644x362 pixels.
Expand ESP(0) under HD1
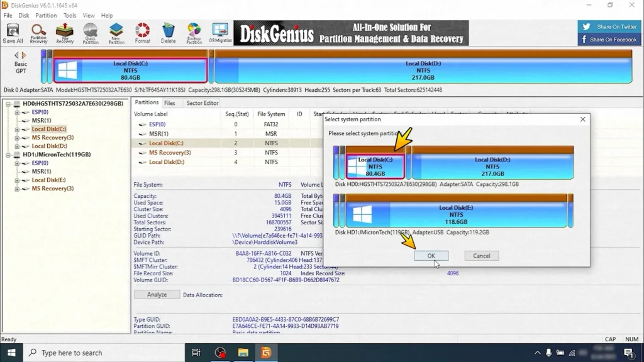(17, 163)
